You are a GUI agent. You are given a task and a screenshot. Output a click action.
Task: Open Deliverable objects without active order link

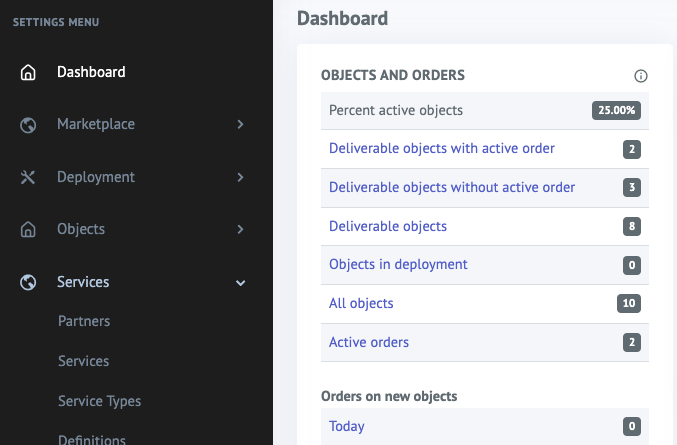(x=451, y=187)
